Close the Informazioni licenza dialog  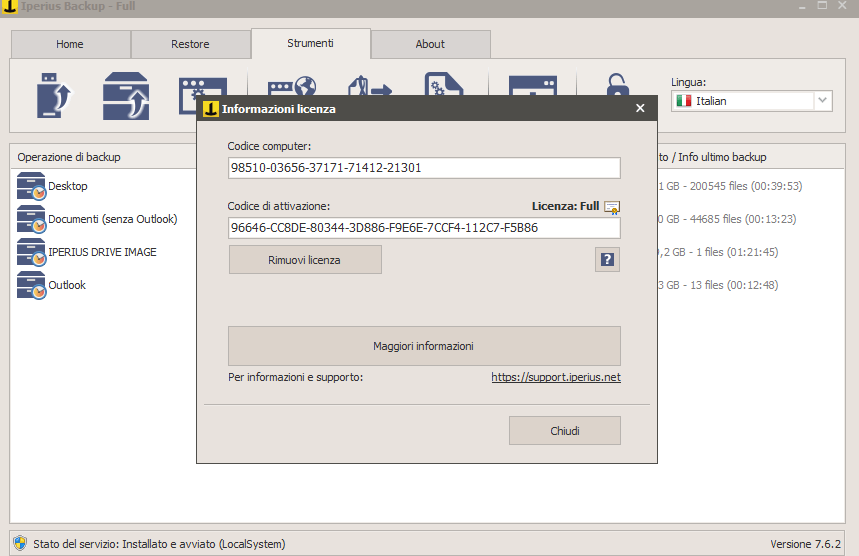click(640, 108)
